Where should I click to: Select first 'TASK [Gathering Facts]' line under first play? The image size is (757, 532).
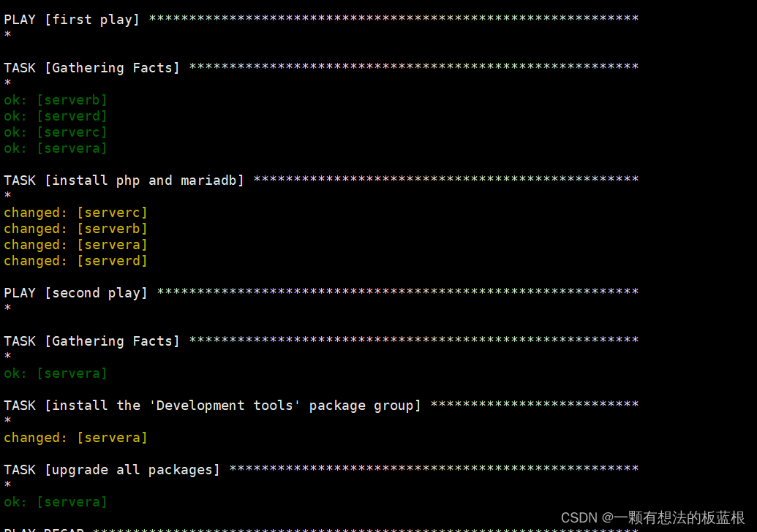tap(322, 68)
